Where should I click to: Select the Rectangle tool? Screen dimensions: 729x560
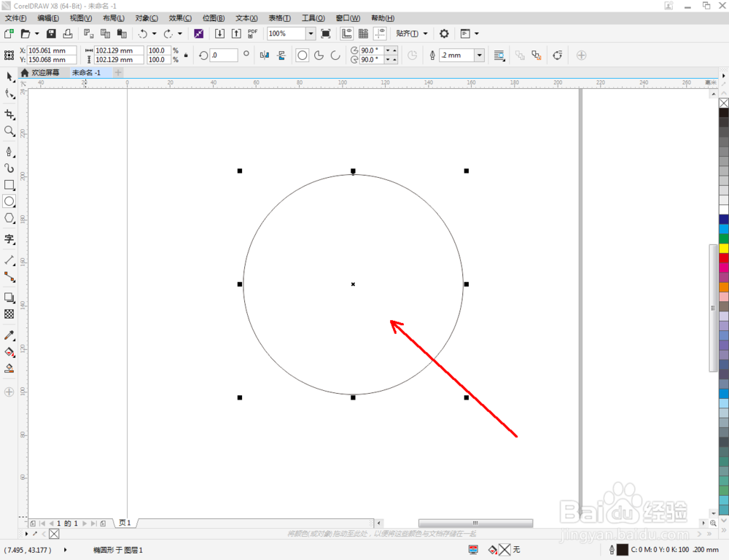coord(9,184)
